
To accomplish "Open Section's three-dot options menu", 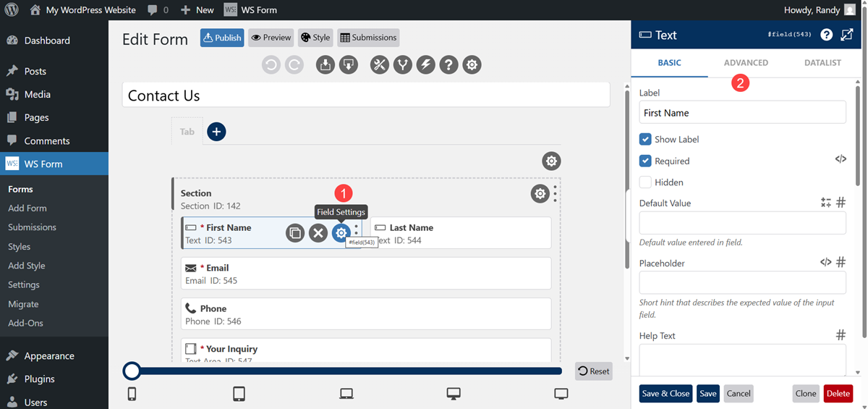I will click(556, 193).
